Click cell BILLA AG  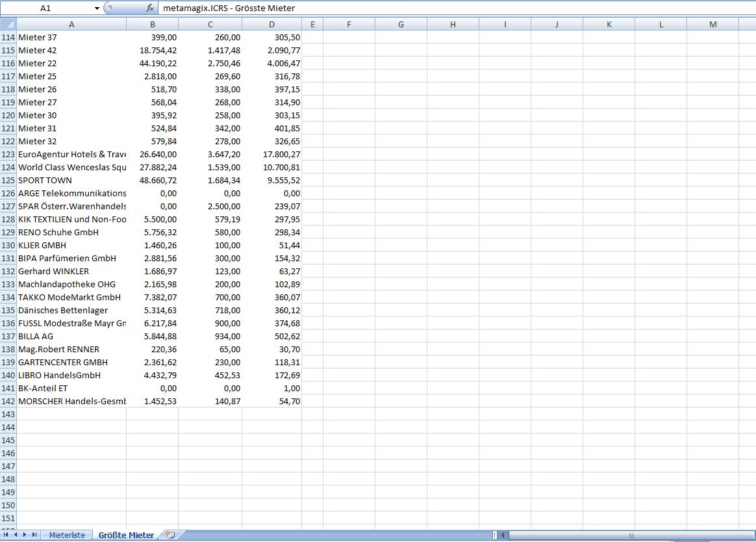(x=71, y=337)
